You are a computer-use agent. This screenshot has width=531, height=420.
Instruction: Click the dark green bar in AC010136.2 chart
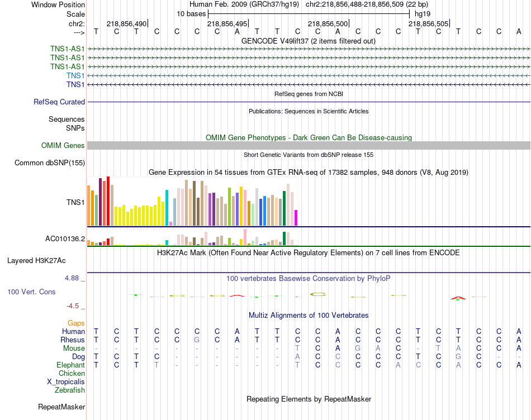284,238
